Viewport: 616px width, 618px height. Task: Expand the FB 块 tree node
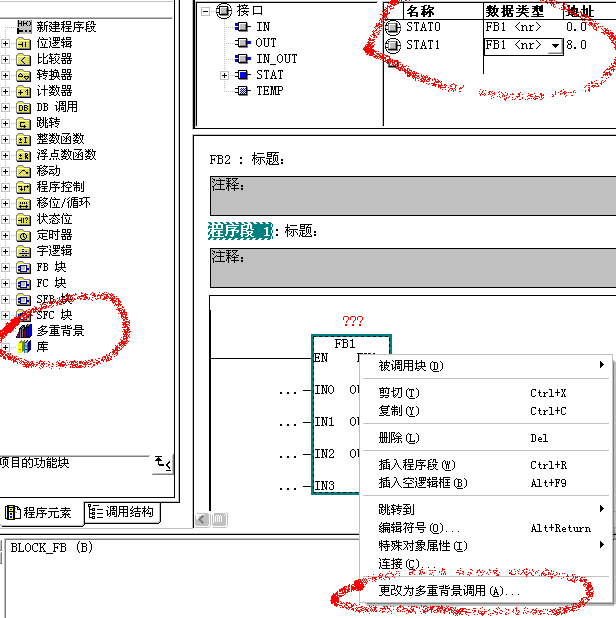coord(6,268)
